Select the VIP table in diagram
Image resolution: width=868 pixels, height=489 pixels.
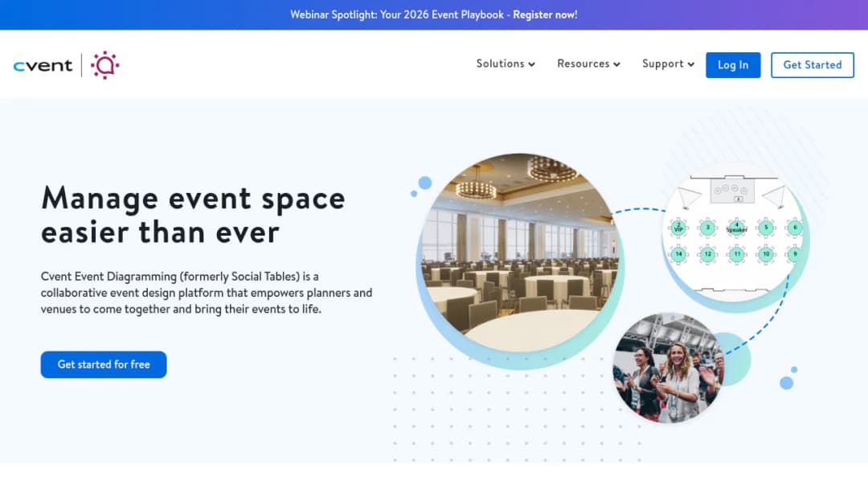(x=678, y=228)
